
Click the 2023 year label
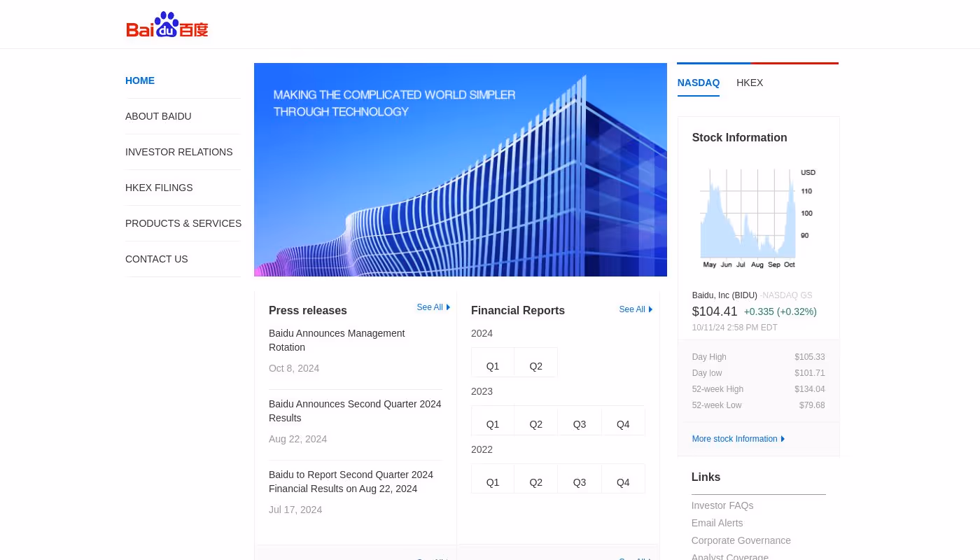482,391
